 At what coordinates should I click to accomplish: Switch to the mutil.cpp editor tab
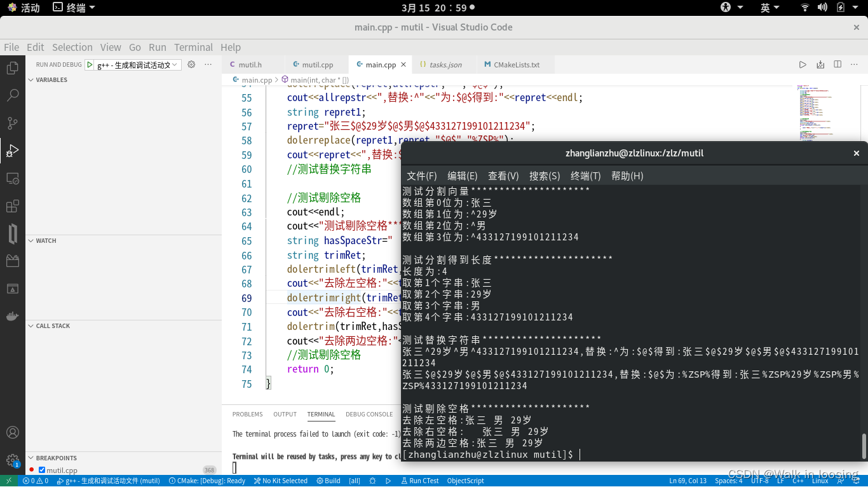coord(317,65)
